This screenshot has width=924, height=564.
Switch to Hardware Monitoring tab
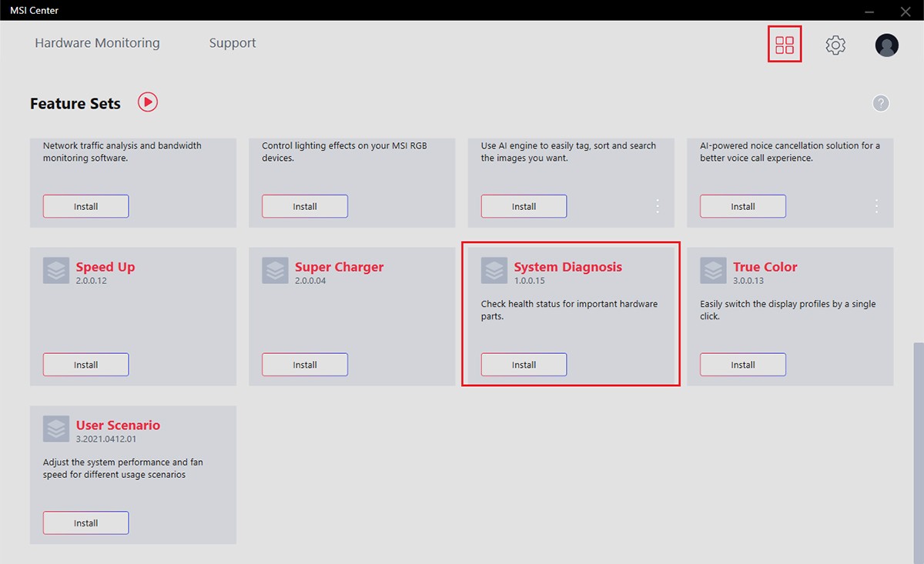pos(97,43)
